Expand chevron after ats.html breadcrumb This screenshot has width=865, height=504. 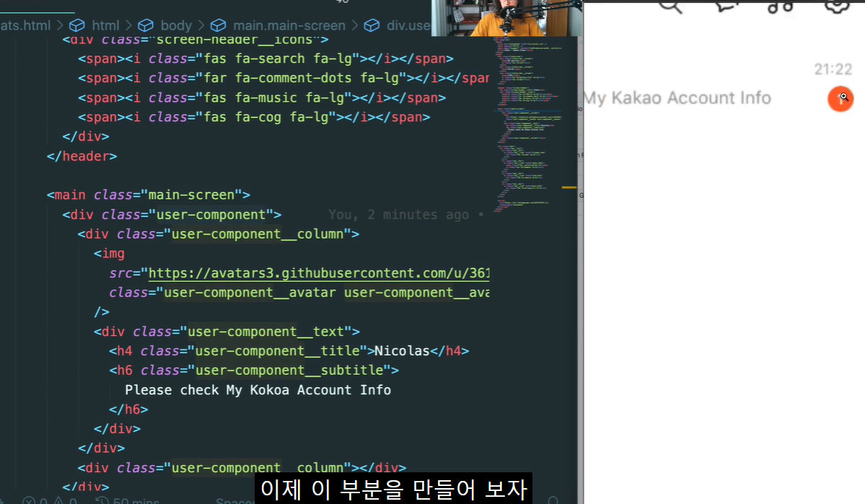click(x=60, y=25)
